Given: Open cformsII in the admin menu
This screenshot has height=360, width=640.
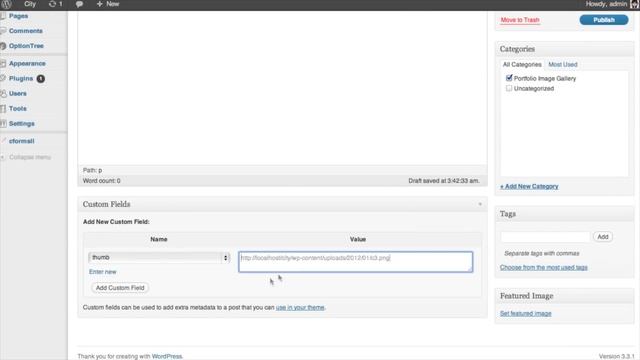Looking at the screenshot, I should [x=22, y=141].
